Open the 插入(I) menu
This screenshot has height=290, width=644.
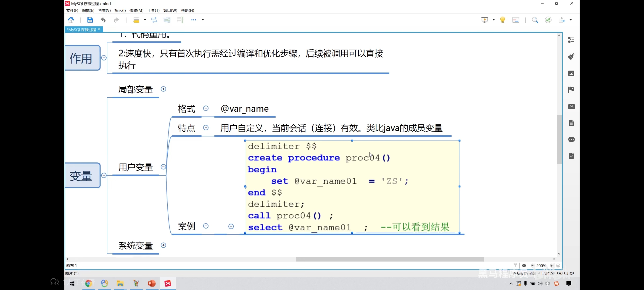point(120,10)
